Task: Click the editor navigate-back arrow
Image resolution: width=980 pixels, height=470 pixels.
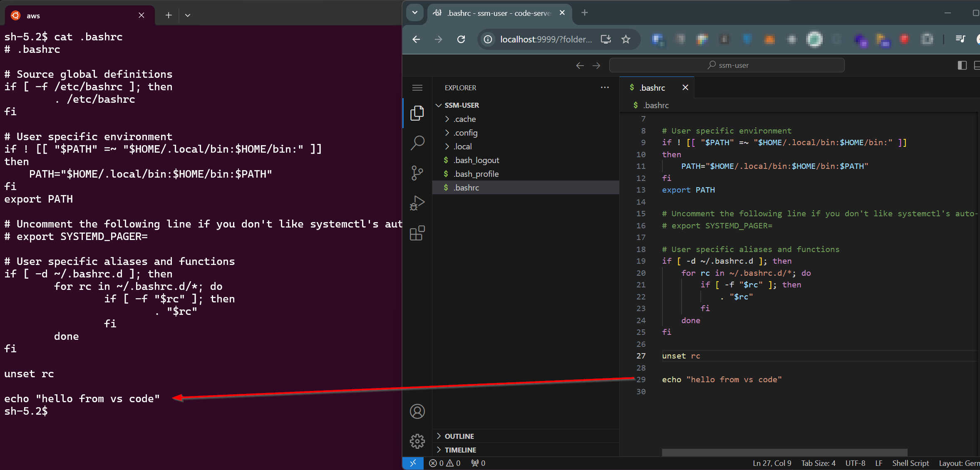Action: pyautogui.click(x=580, y=65)
